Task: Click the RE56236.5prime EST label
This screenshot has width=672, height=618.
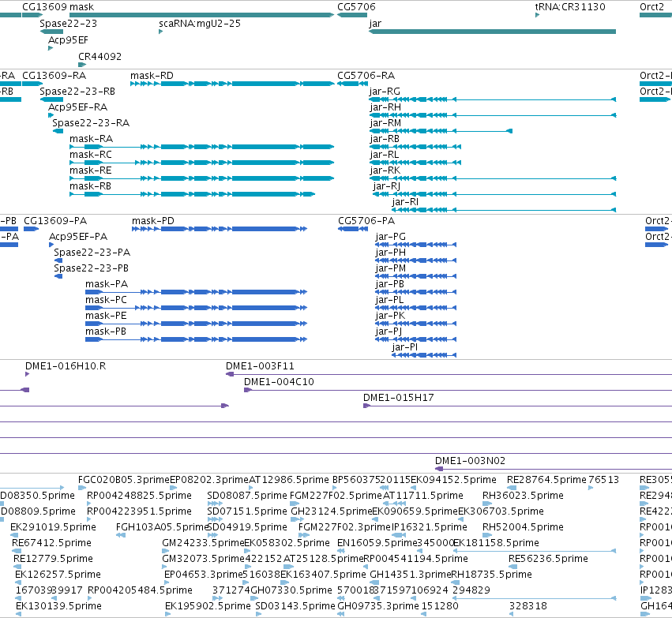Action: (x=548, y=559)
